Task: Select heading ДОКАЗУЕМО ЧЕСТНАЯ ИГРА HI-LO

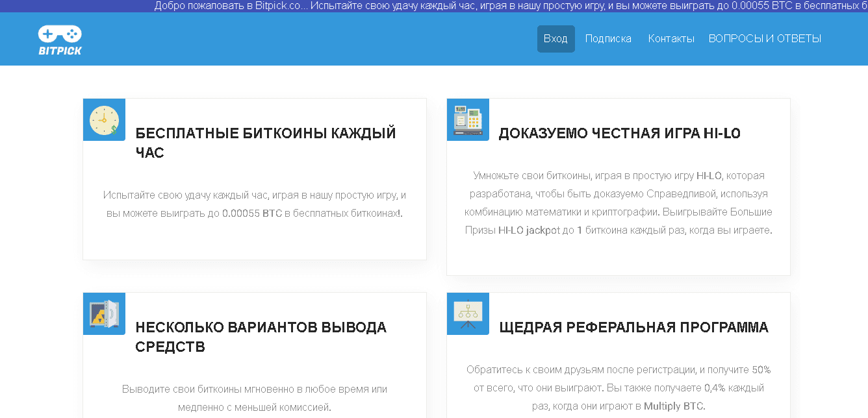Action: pyautogui.click(x=619, y=133)
